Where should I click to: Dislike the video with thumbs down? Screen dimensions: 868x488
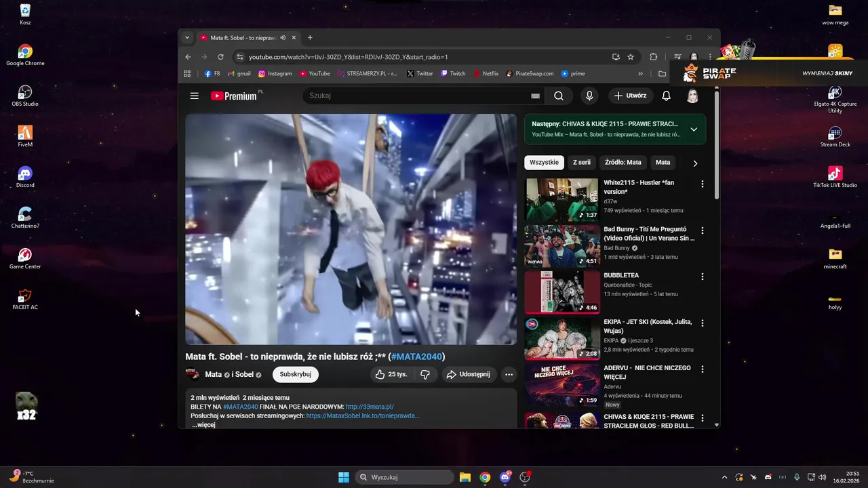click(425, 374)
